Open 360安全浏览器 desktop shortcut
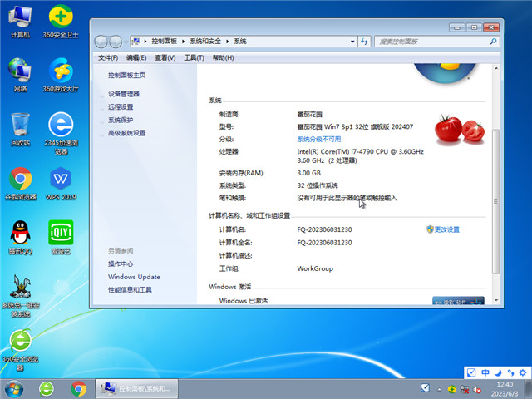 click(x=20, y=350)
